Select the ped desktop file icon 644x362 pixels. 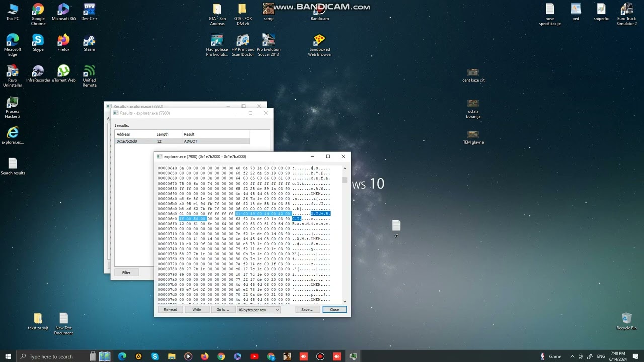[x=576, y=12]
